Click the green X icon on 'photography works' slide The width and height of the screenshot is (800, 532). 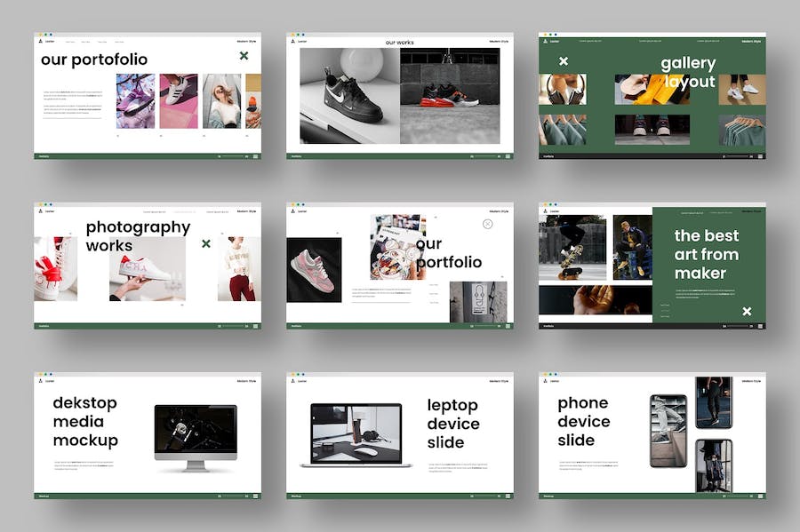tap(206, 243)
